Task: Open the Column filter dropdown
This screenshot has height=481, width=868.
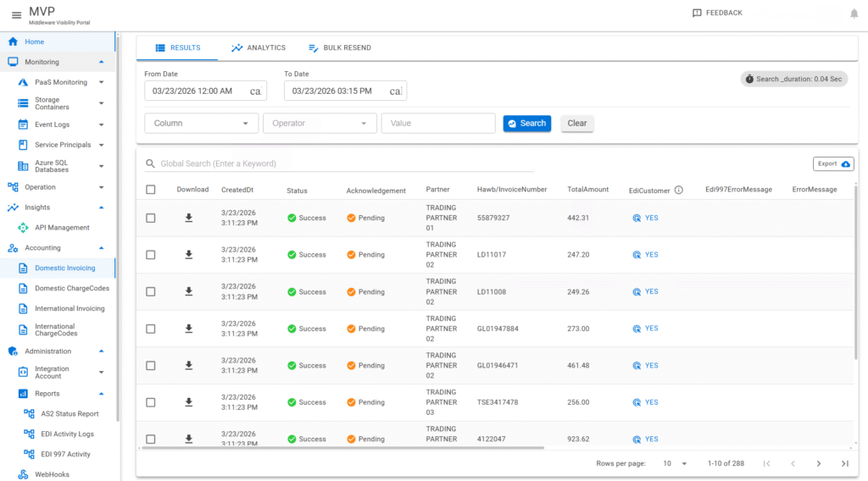Action: (202, 124)
